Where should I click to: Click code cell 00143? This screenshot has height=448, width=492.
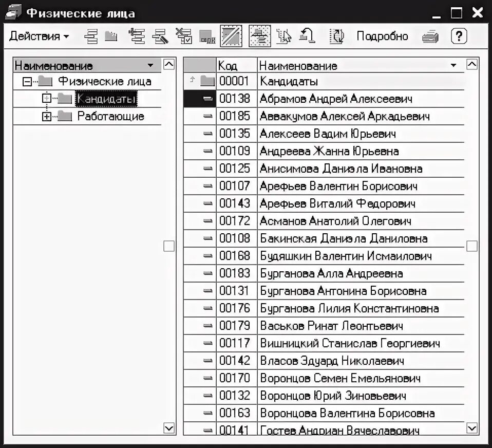point(237,204)
